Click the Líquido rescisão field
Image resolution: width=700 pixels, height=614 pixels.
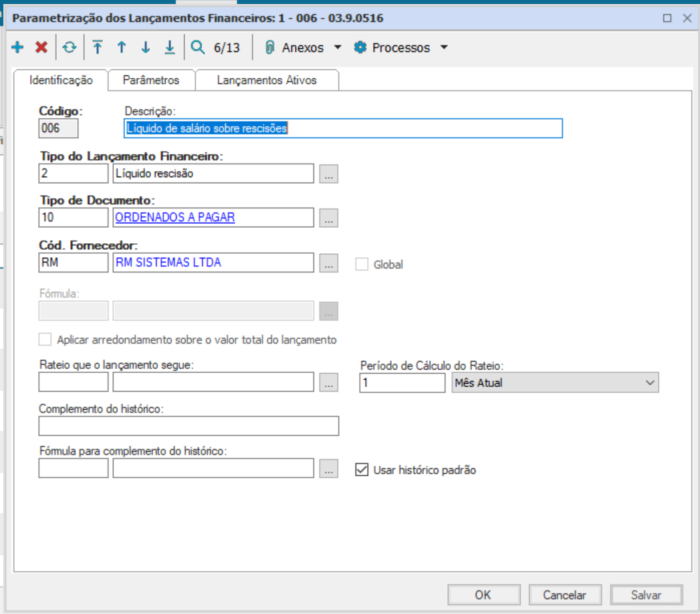point(213,174)
